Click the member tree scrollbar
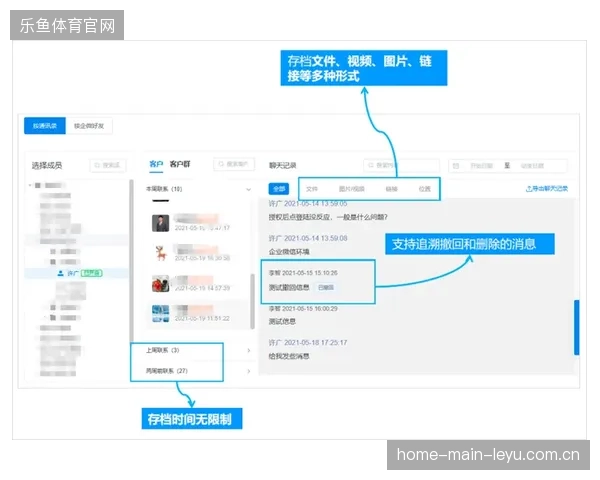 tap(132, 260)
